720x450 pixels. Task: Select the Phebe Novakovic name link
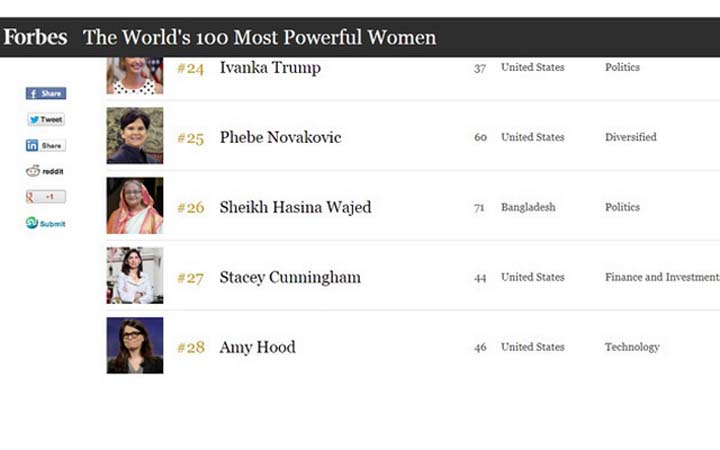(x=280, y=137)
